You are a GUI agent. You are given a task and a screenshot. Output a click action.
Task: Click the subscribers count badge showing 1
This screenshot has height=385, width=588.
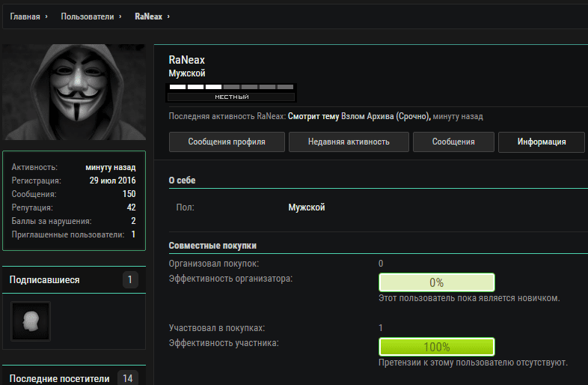pyautogui.click(x=131, y=280)
